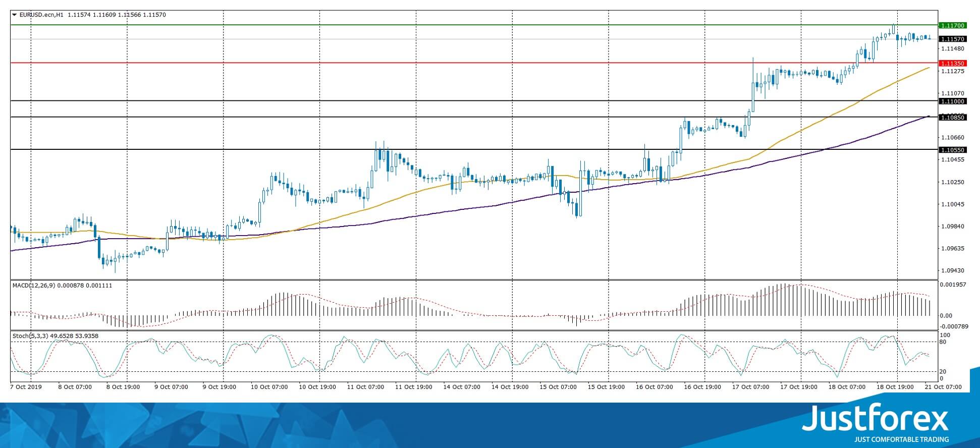
Task: Select the EURUSD.ecn,H1 chart title text
Action: [41, 15]
